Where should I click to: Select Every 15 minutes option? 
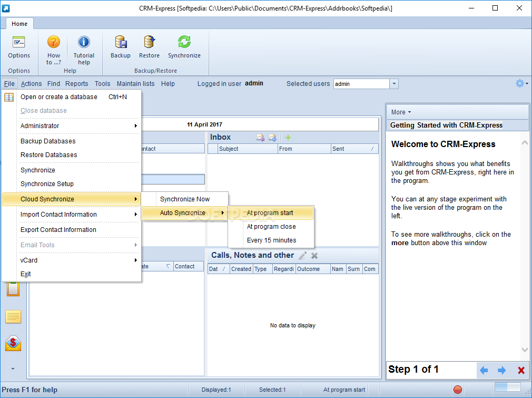click(x=271, y=240)
